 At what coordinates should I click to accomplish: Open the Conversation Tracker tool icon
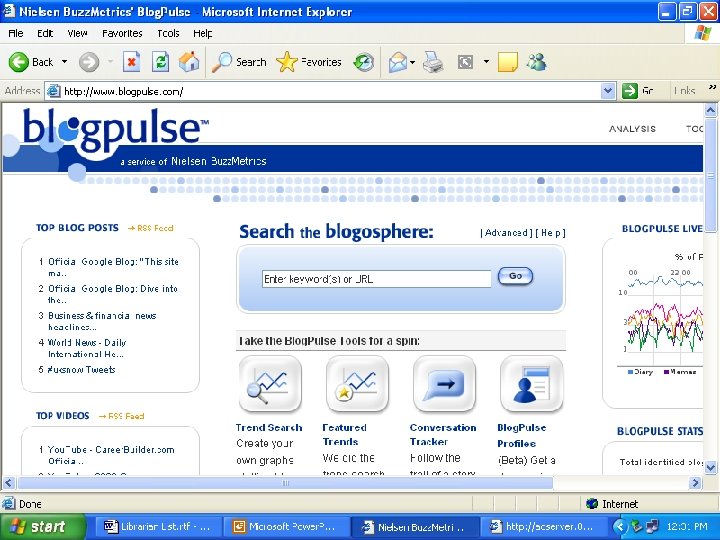tap(444, 384)
